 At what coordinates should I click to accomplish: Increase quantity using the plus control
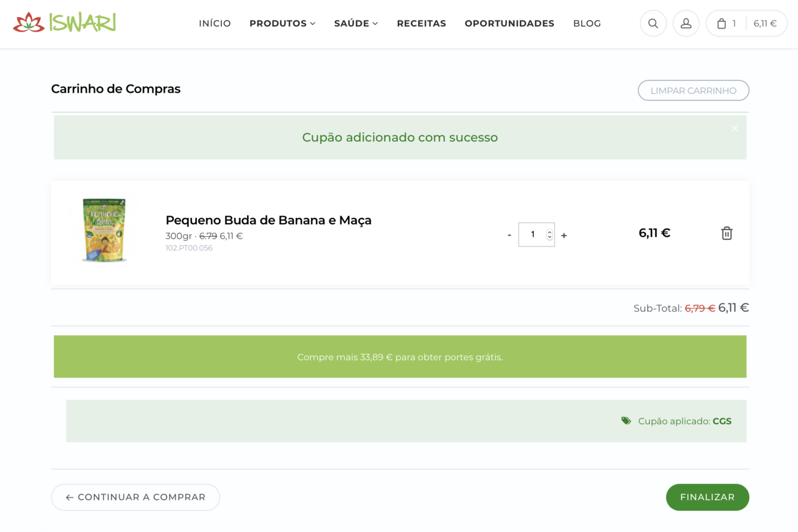click(564, 235)
